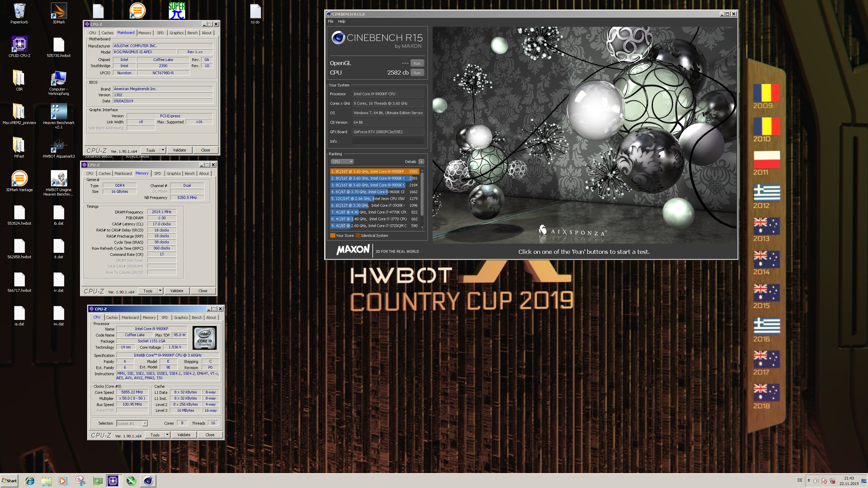Switch to Memory tab in Mainboard CPU-Z window
The width and height of the screenshot is (868, 488).
tap(145, 33)
